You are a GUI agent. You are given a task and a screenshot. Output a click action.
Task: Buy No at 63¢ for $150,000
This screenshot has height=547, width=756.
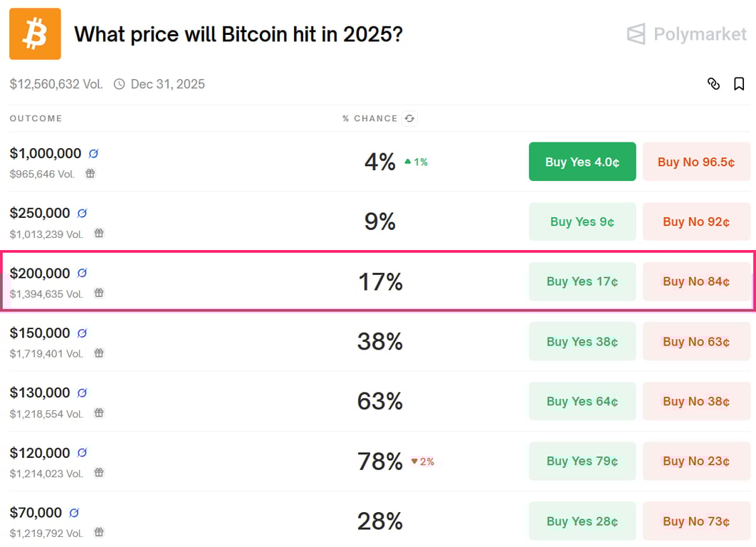pos(696,341)
